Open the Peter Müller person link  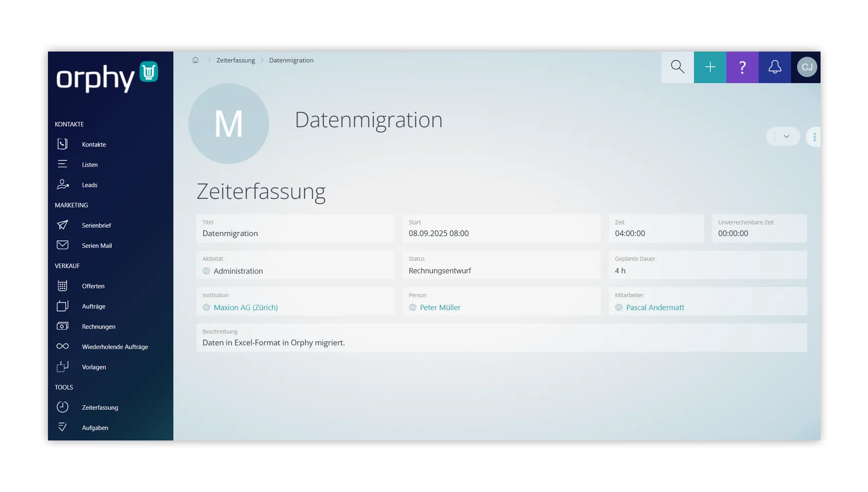pos(440,307)
